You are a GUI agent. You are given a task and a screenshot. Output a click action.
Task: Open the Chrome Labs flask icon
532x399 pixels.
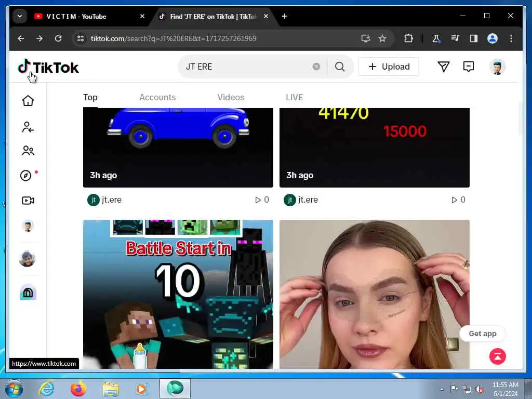(x=436, y=38)
